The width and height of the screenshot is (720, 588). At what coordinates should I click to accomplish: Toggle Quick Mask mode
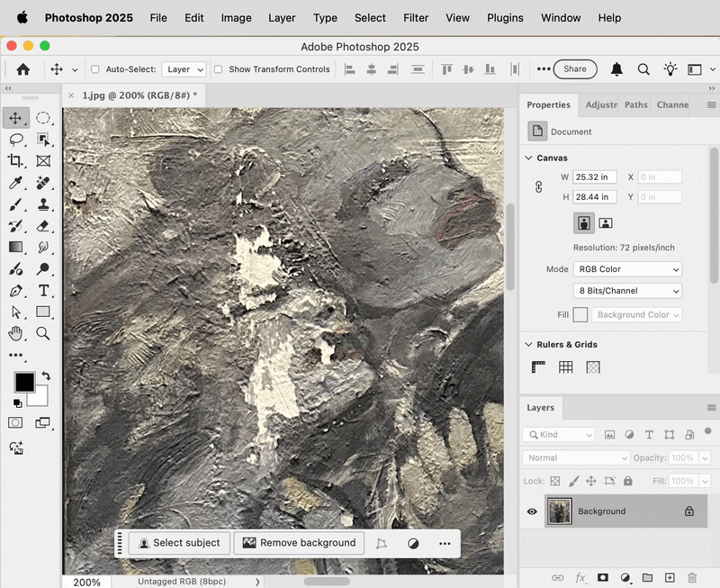point(15,422)
